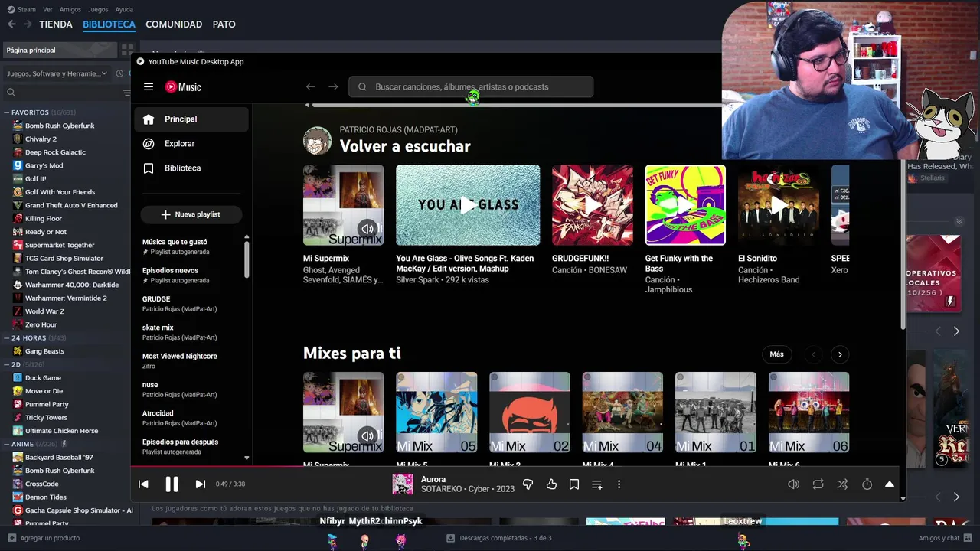Go back with YouTube Music back arrow
This screenshot has height=551, width=980.
311,87
